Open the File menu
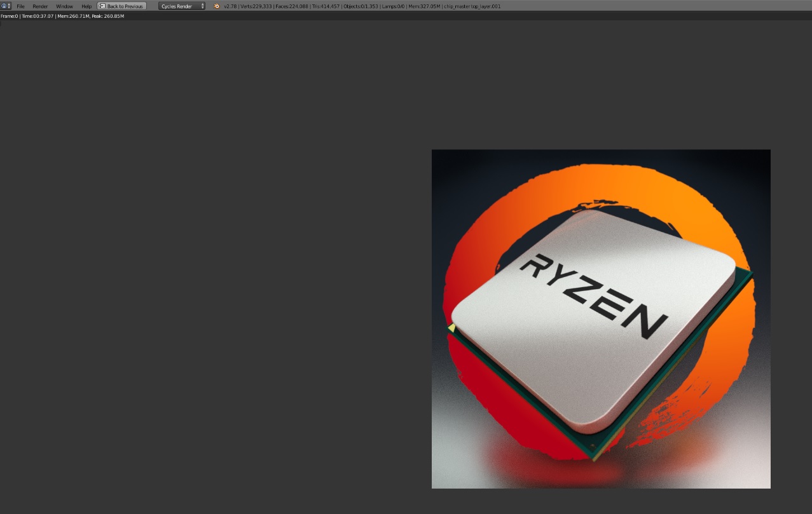The height and width of the screenshot is (514, 812). click(x=20, y=6)
